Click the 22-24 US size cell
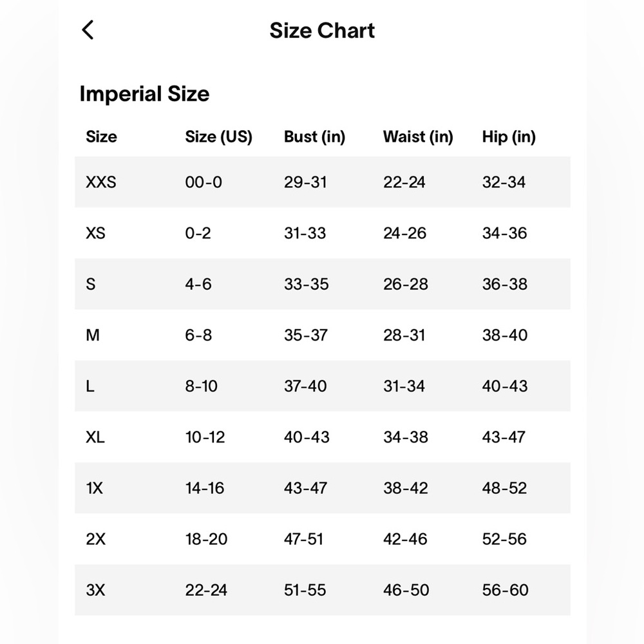Viewport: 644px width, 644px height. tap(206, 590)
